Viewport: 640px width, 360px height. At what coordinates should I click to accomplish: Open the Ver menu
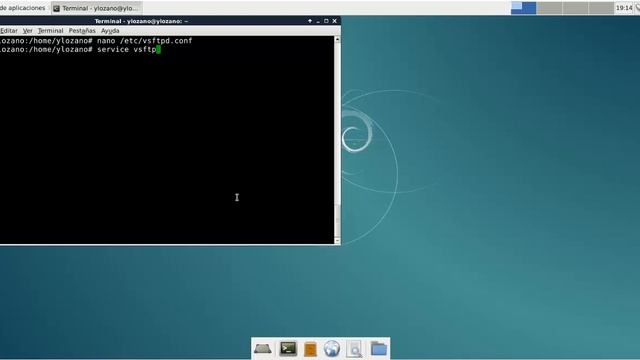tap(27, 31)
